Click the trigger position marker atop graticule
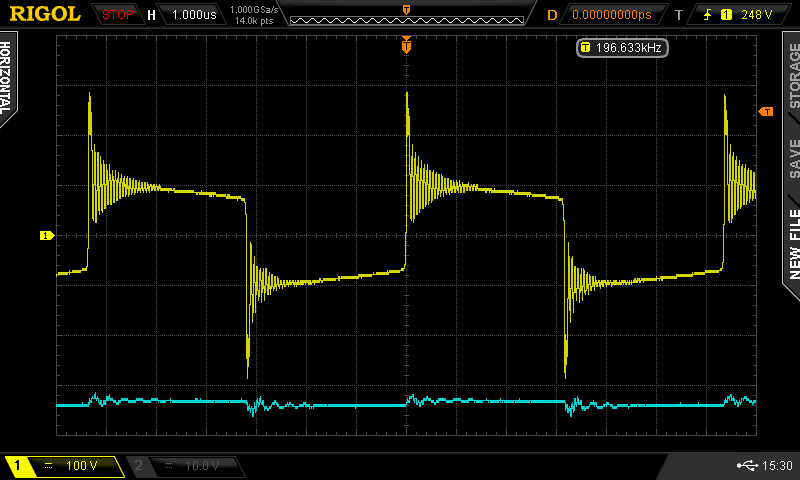 [x=406, y=46]
